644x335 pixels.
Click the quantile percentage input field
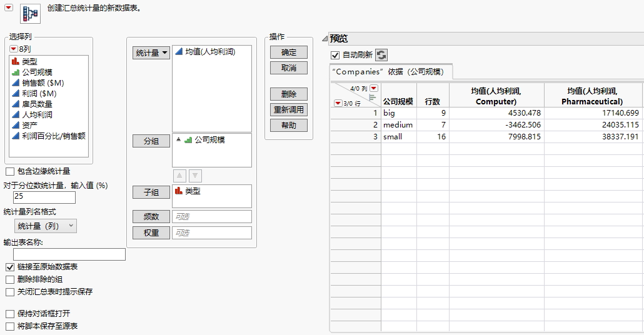(44, 197)
